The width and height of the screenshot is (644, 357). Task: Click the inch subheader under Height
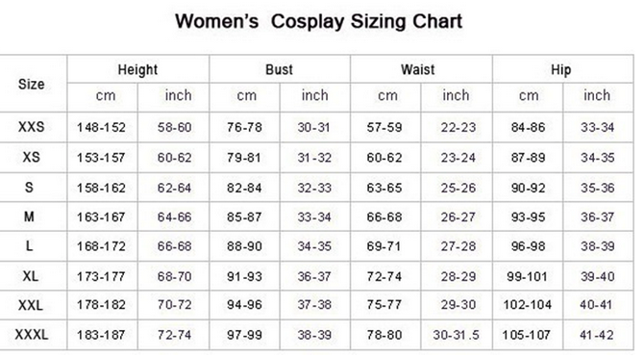(178, 95)
